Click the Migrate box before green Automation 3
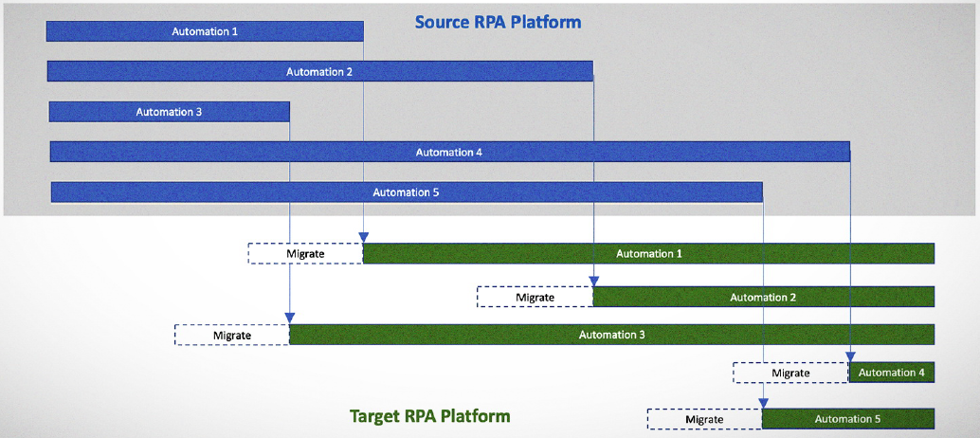 coord(232,335)
